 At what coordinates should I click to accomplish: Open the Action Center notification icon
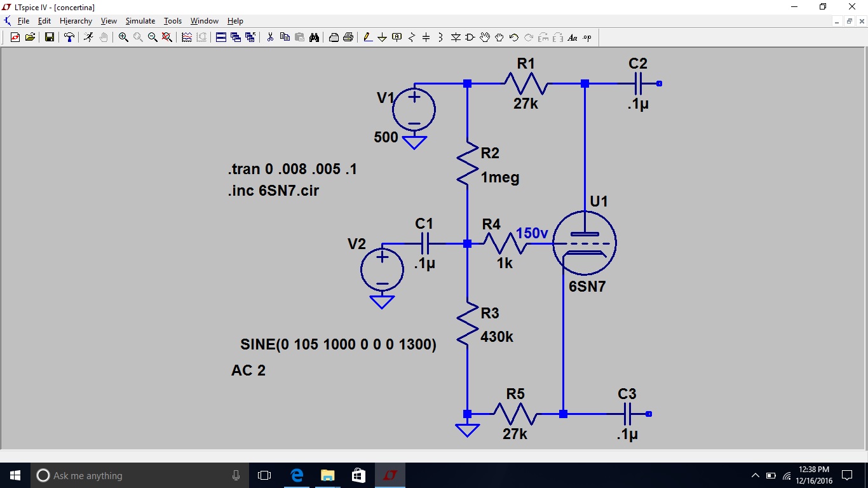coord(847,475)
